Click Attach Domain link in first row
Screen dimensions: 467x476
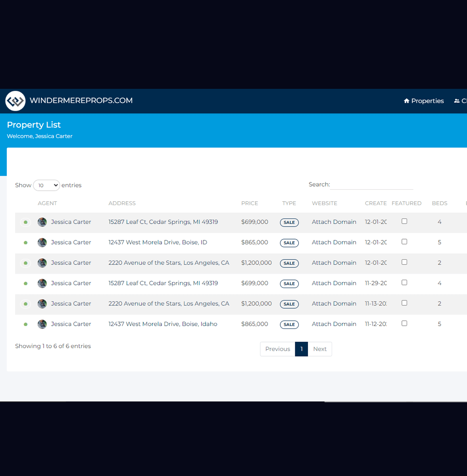pyautogui.click(x=334, y=222)
